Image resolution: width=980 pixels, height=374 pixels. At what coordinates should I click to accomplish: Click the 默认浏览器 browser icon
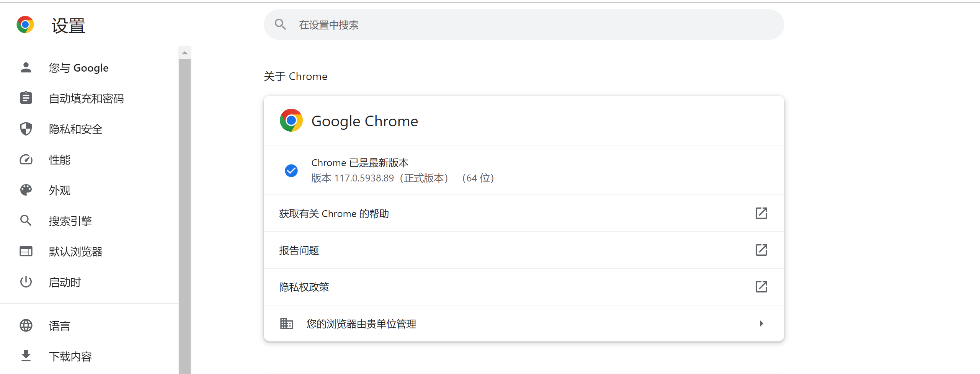pyautogui.click(x=26, y=251)
